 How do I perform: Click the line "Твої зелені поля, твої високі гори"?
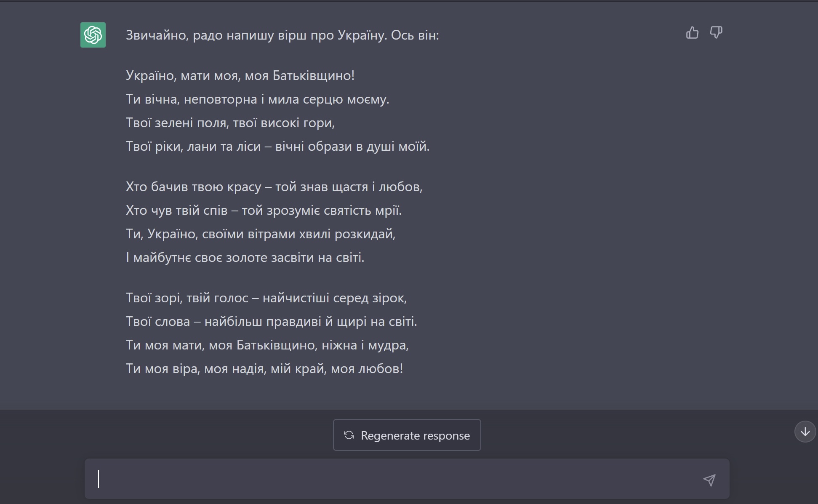click(230, 123)
